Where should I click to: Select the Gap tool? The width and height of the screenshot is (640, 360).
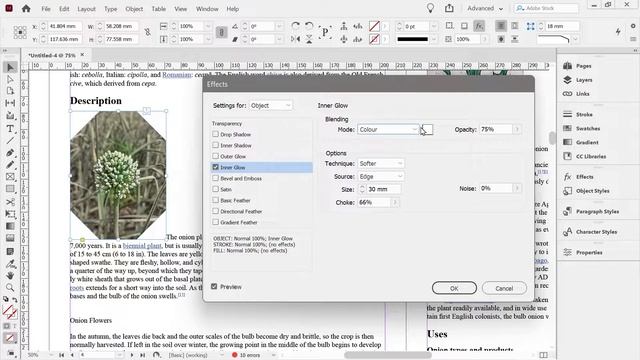click(x=10, y=103)
